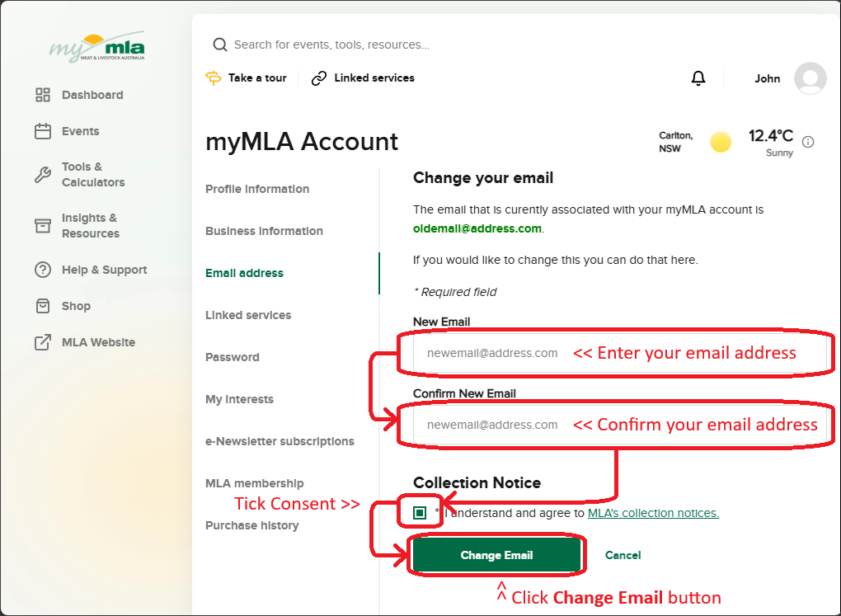Viewport: 841px width, 616px height.
Task: Click the Tools & Calculators wrench icon
Action: (42, 174)
